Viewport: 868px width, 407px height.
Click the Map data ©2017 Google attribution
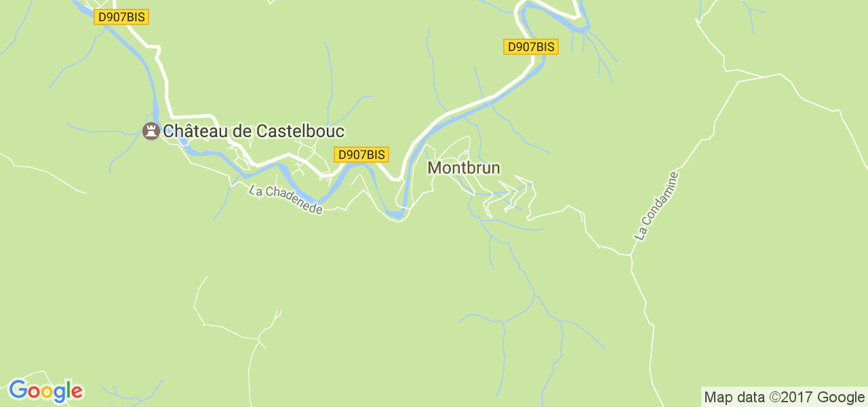point(784,398)
